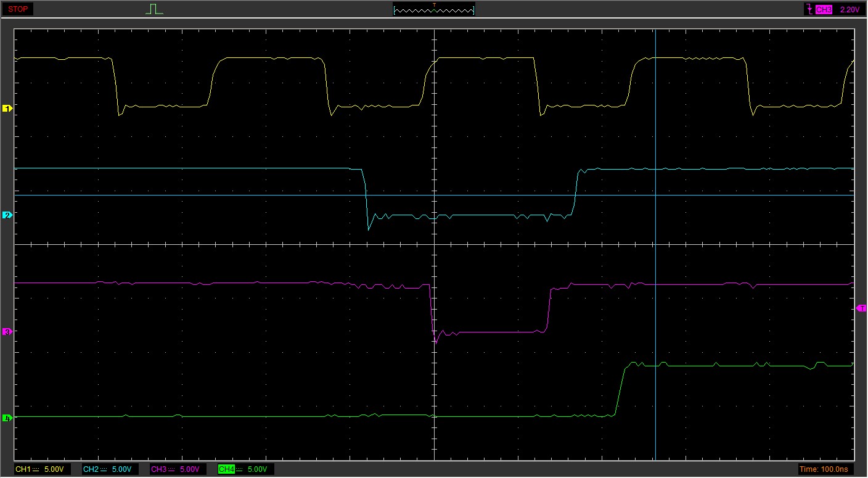Click the green channel 4 ground marker
The image size is (868, 478).
tap(7, 418)
